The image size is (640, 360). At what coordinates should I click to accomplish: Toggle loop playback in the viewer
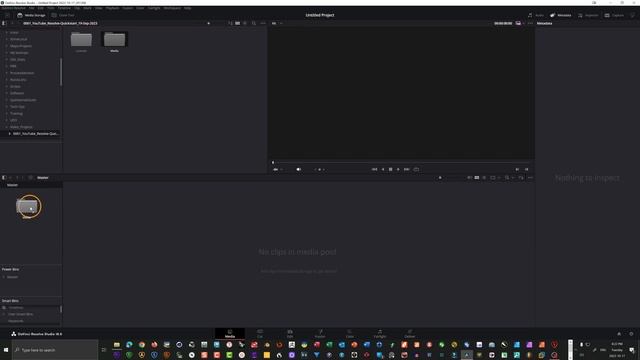point(416,169)
